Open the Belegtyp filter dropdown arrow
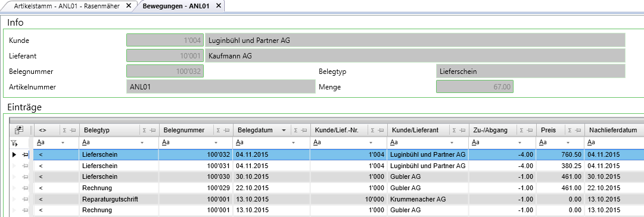 (142, 143)
